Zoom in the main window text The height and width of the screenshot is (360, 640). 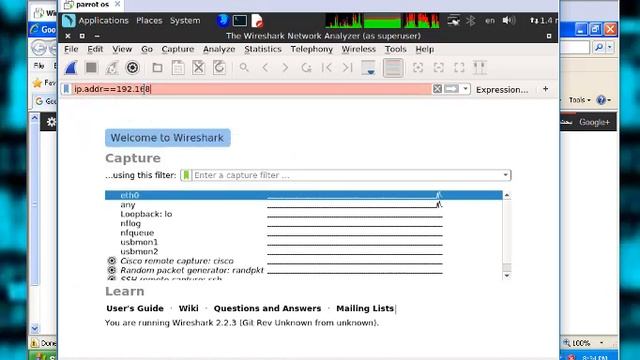[x=418, y=68]
